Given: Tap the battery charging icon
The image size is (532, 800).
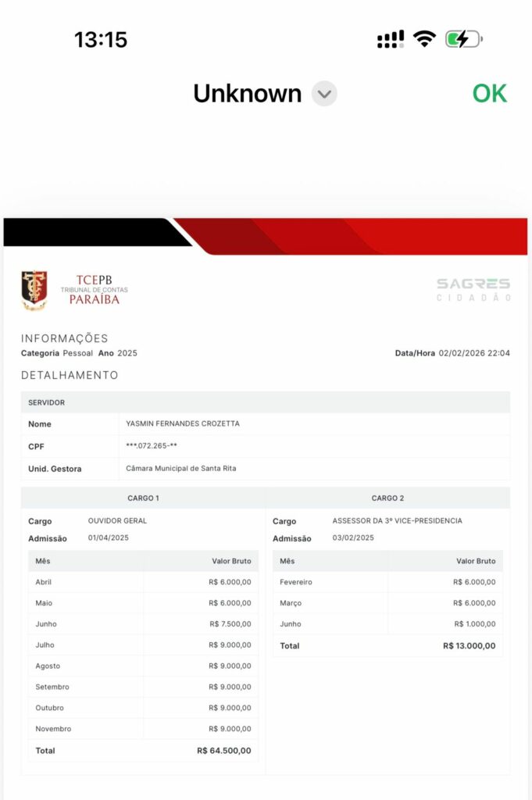Looking at the screenshot, I should pyautogui.click(x=463, y=39).
